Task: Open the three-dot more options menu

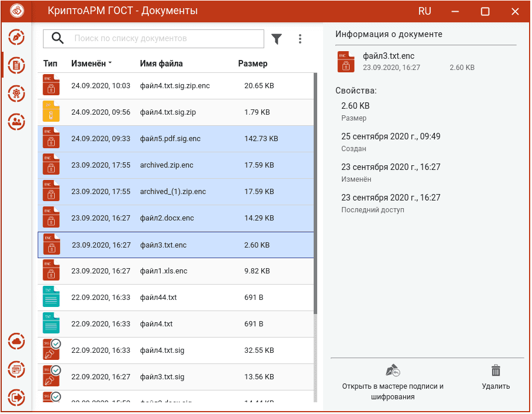Action: coord(300,39)
